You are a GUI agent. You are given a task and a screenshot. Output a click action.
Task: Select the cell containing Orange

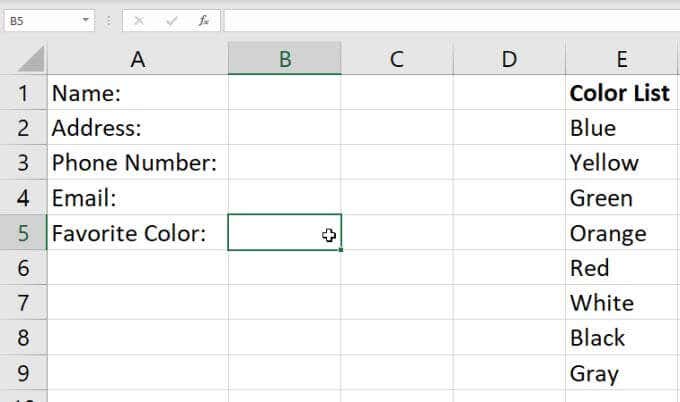608,233
